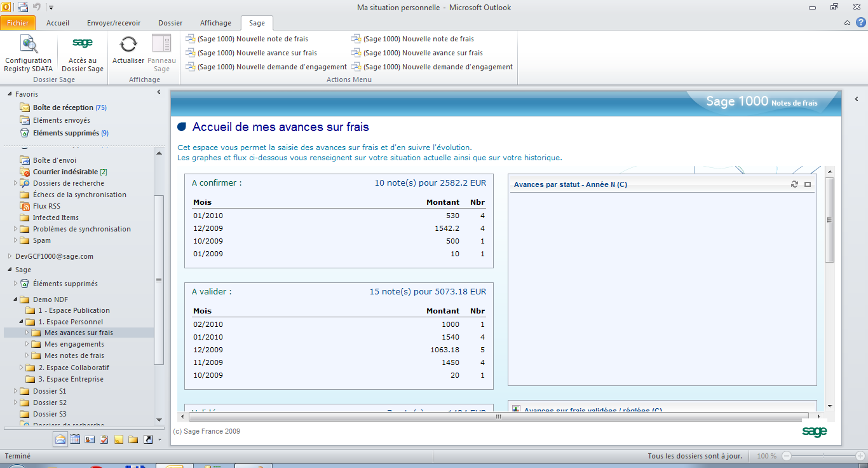868x468 pixels.
Task: Click the 12/2009 row in A confirmer table
Action: tap(339, 228)
